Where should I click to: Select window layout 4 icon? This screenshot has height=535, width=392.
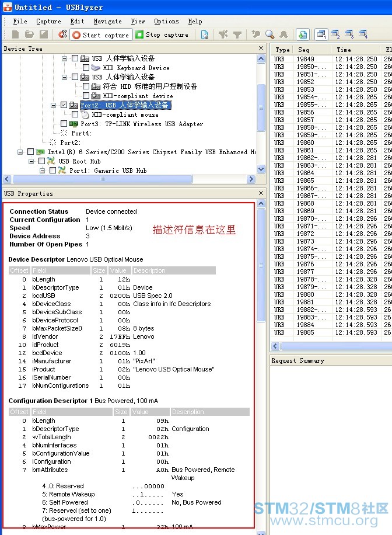tap(363, 34)
